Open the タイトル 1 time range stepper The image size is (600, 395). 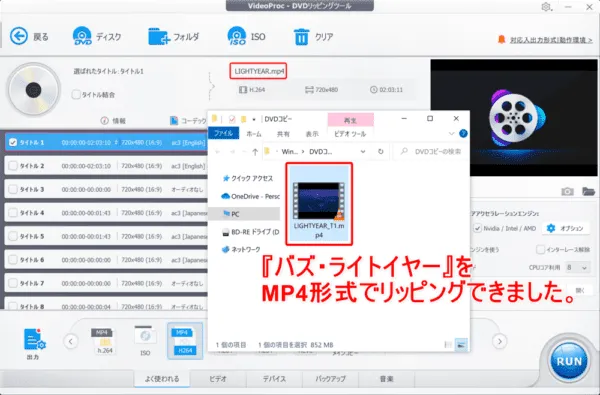point(116,142)
